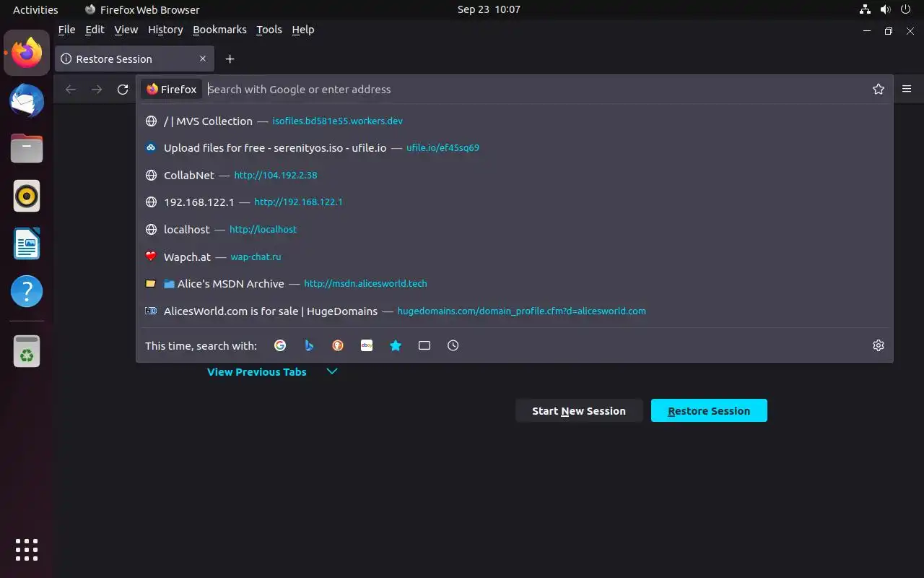Screen dimensions: 924x578
Task: Click the address bar search field
Action: tap(534, 89)
